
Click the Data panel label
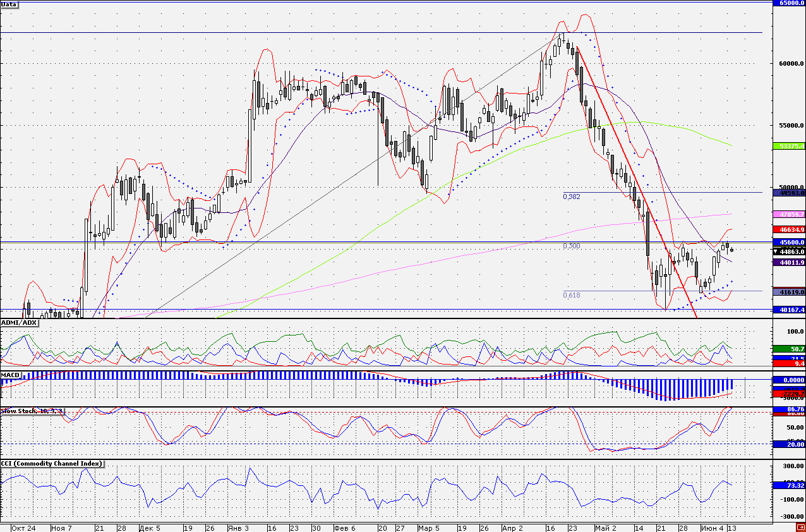pyautogui.click(x=9, y=4)
